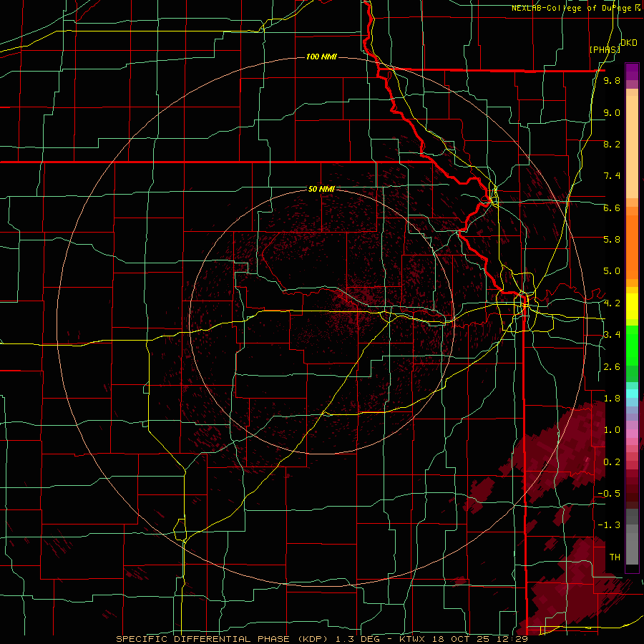Select the 1.8 value on the scale

point(612,399)
